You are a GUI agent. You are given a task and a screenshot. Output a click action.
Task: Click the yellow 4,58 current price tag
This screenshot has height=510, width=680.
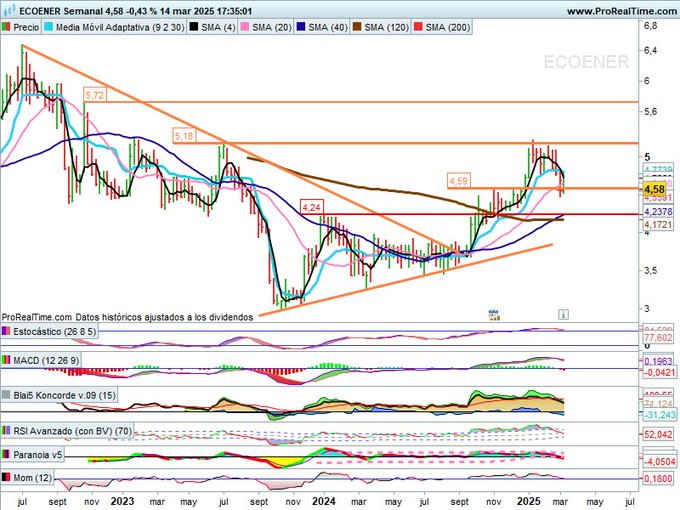pos(654,189)
